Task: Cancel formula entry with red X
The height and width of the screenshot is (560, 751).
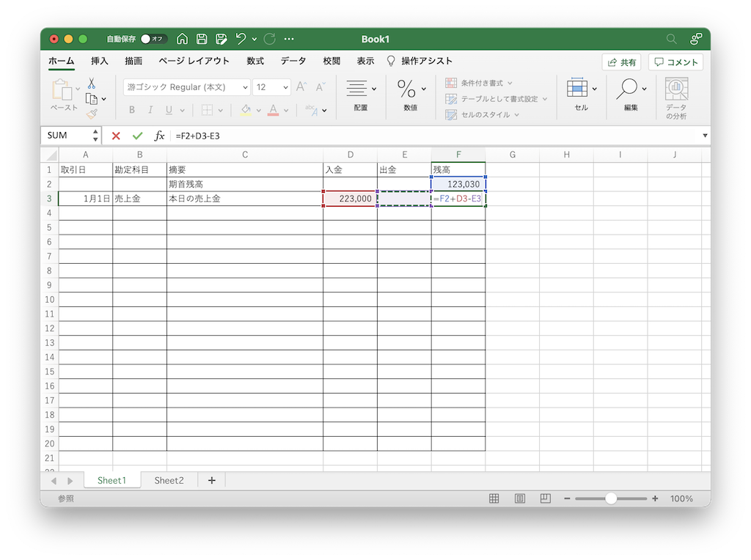Action: 116,136
